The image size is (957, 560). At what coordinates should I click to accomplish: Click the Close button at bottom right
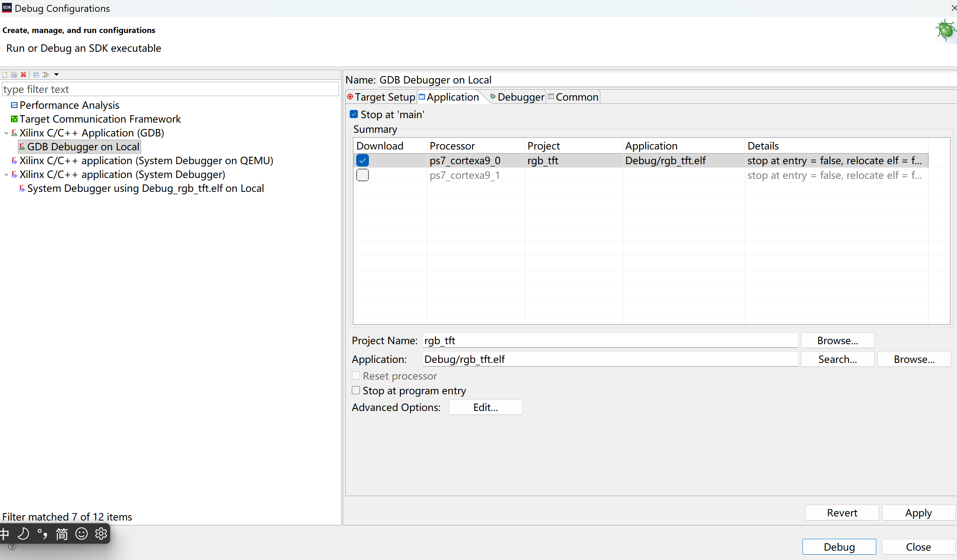point(919,547)
